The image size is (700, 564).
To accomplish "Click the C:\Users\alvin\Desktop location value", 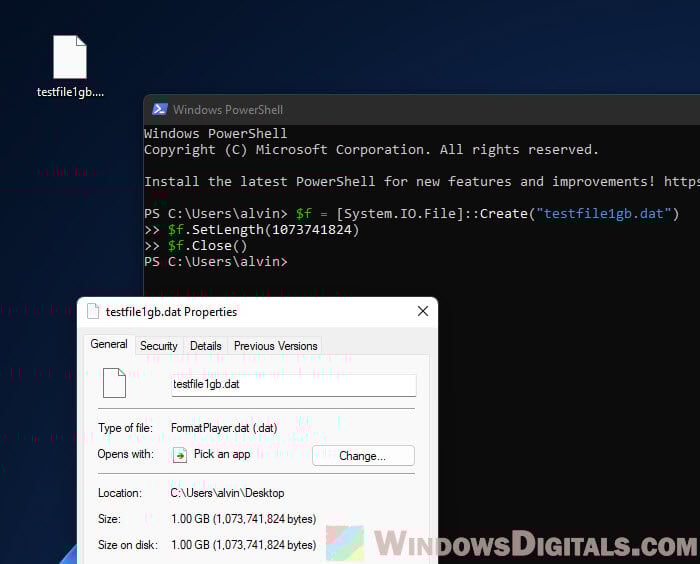I will (227, 493).
